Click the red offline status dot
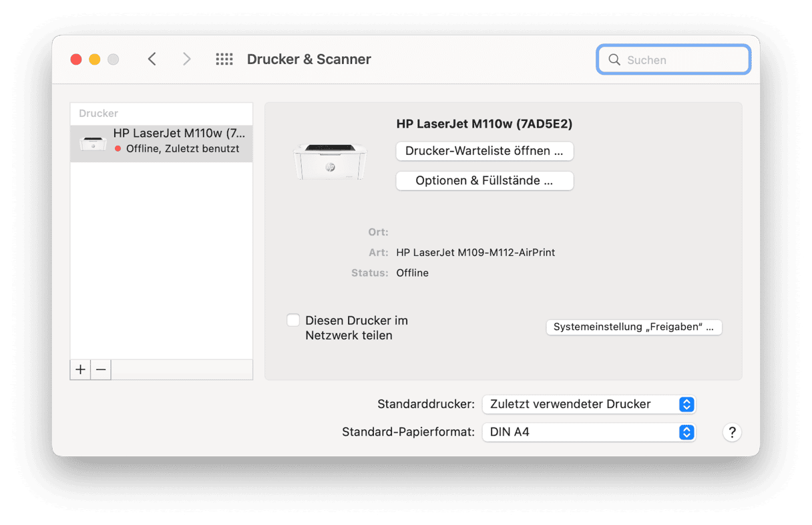812x525 pixels. point(118,149)
